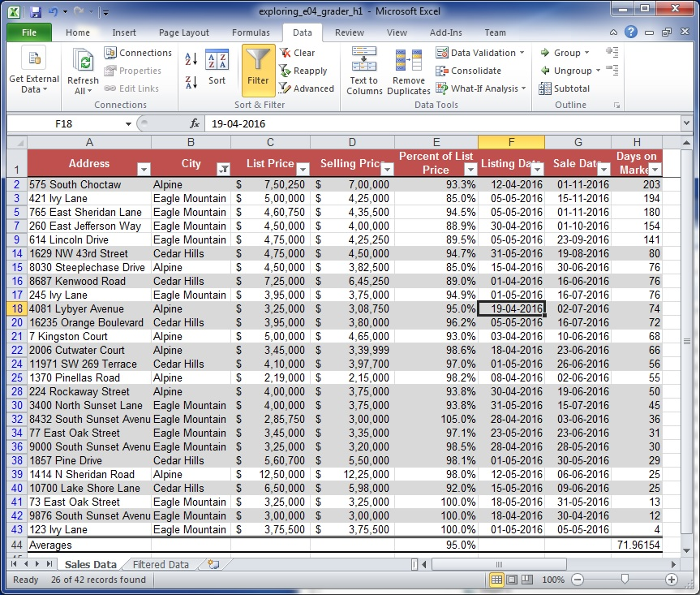Click Hide Detail icon in Outline
The width and height of the screenshot is (700, 595).
coord(612,70)
